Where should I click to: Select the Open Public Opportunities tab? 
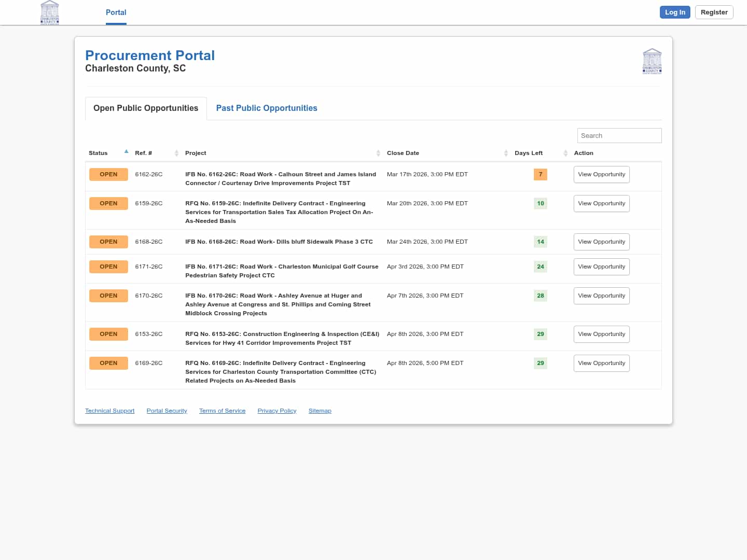tap(146, 108)
